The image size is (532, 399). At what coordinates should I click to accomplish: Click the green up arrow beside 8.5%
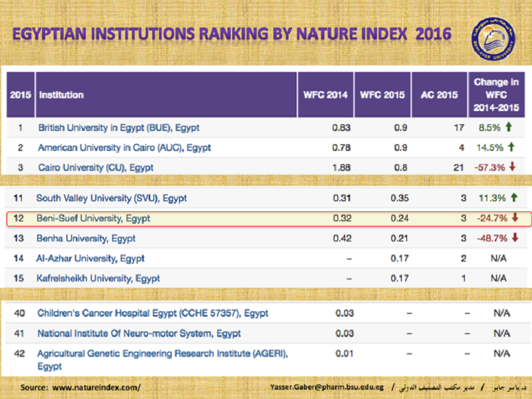point(508,127)
